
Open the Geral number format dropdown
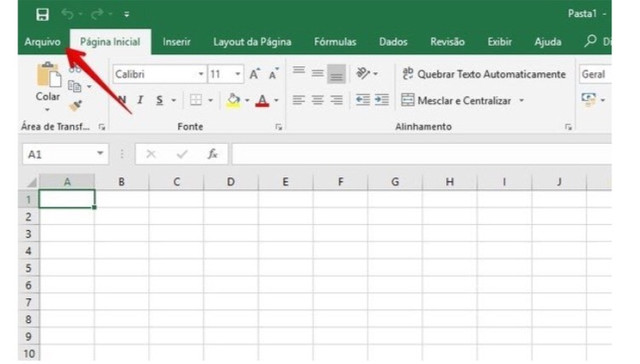[595, 74]
